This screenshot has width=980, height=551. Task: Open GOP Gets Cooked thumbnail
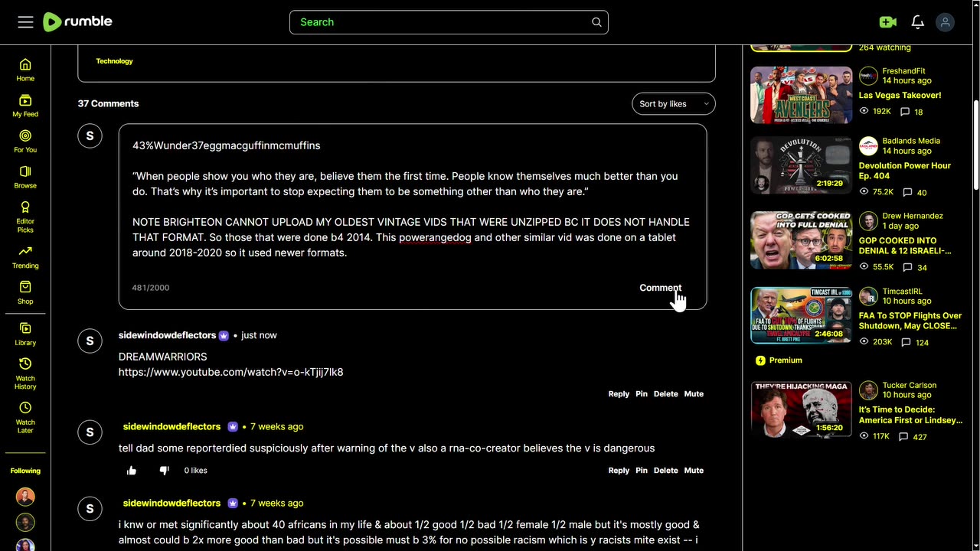pos(801,240)
